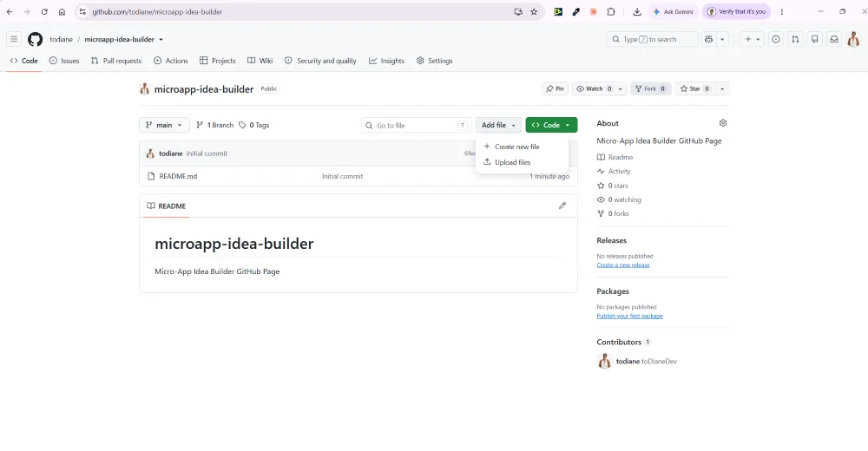Viewport: 868px width, 451px height.
Task: Star this repository
Action: 695,88
